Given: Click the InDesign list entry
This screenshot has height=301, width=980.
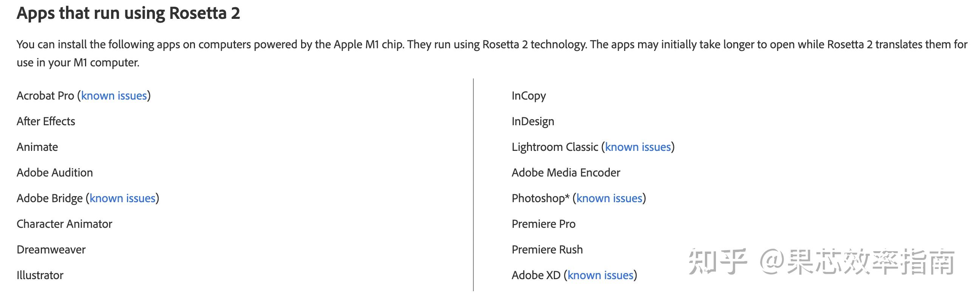Looking at the screenshot, I should pyautogui.click(x=533, y=121).
